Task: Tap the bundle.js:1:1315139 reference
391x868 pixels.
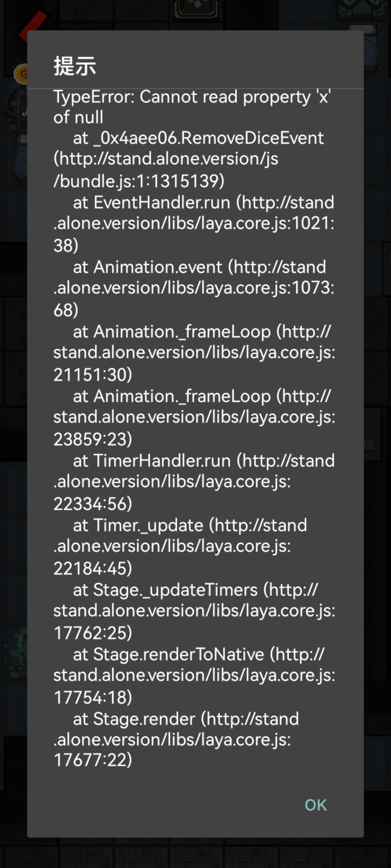Action: click(x=139, y=181)
